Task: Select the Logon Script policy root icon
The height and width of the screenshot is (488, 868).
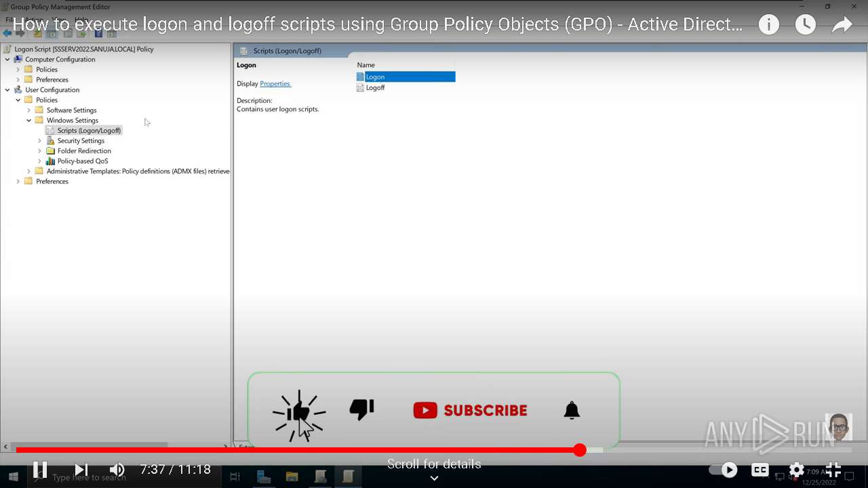Action: click(8, 49)
